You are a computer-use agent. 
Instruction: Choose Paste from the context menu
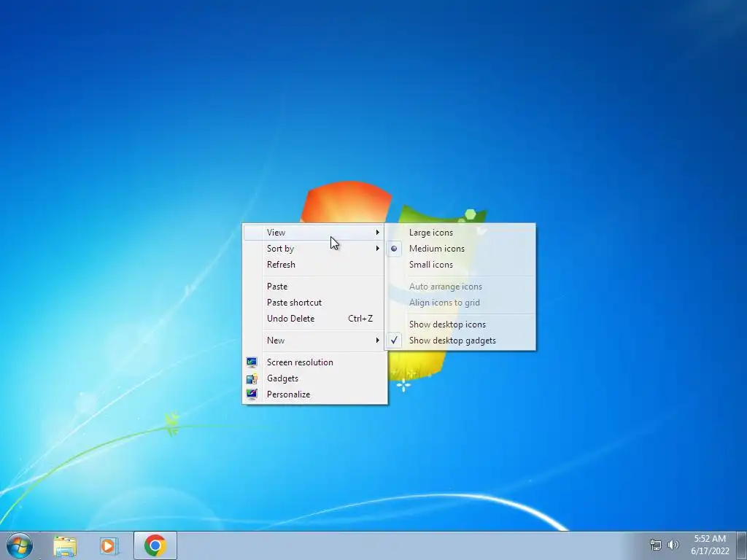314,287
